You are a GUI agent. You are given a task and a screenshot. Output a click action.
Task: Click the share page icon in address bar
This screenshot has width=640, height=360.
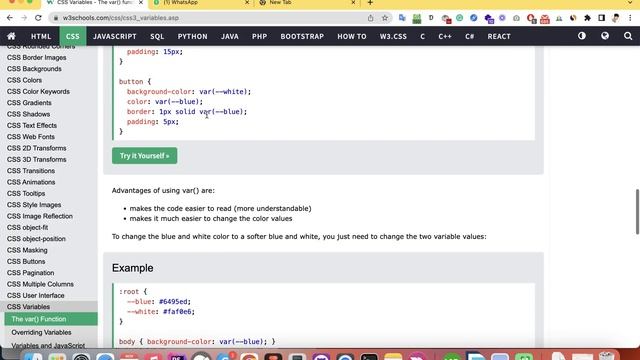coord(370,18)
